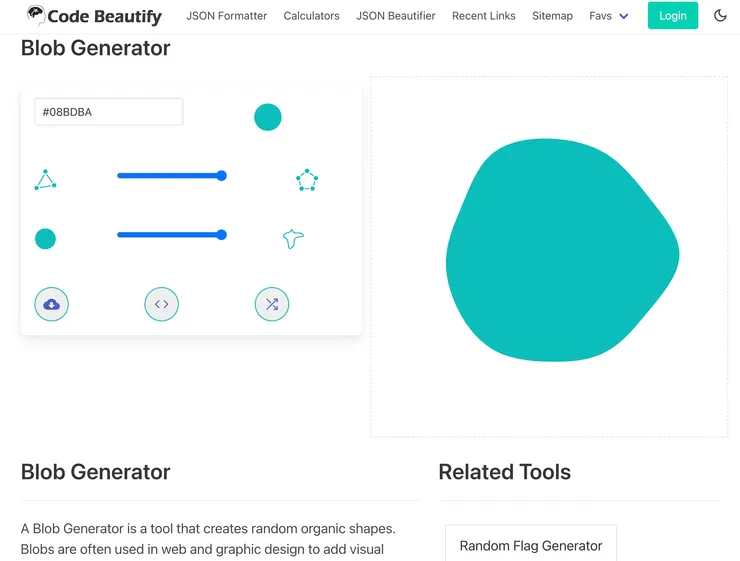
Task: Open Random Flag Generator related tool
Action: (530, 546)
